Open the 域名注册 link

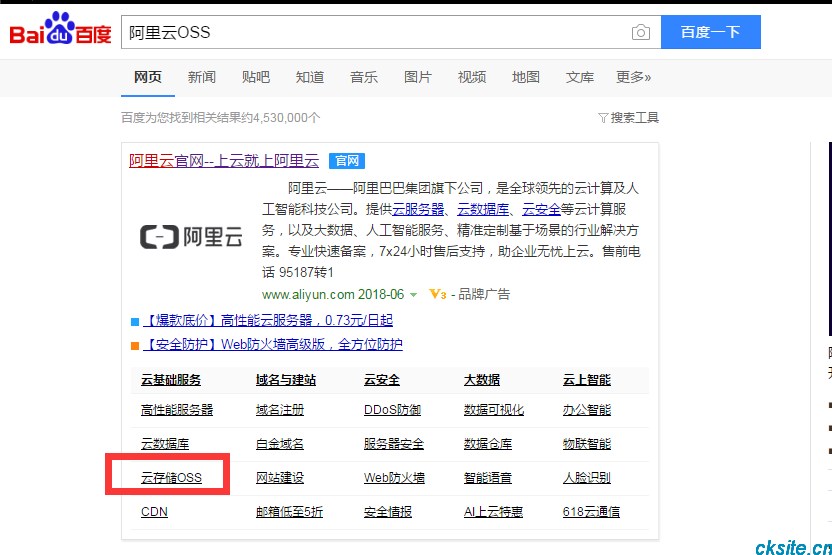pos(280,410)
